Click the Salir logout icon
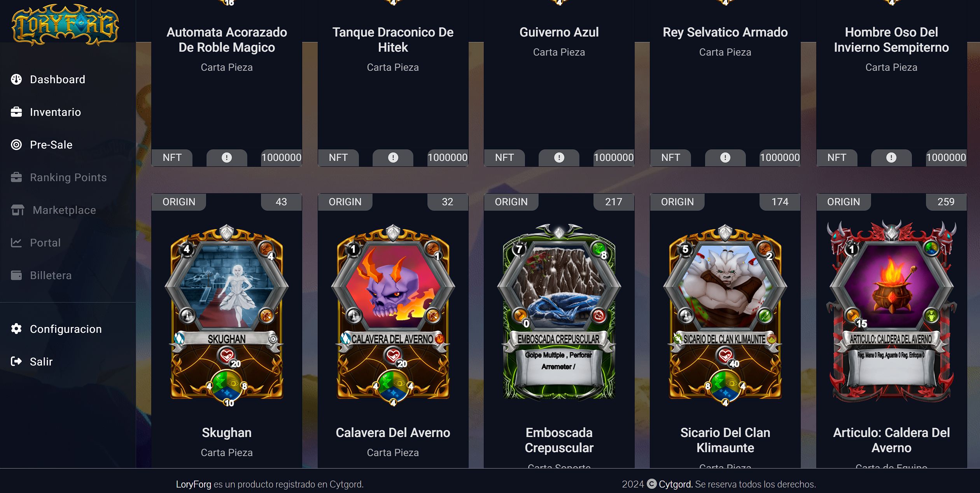Image resolution: width=980 pixels, height=493 pixels. 16,362
